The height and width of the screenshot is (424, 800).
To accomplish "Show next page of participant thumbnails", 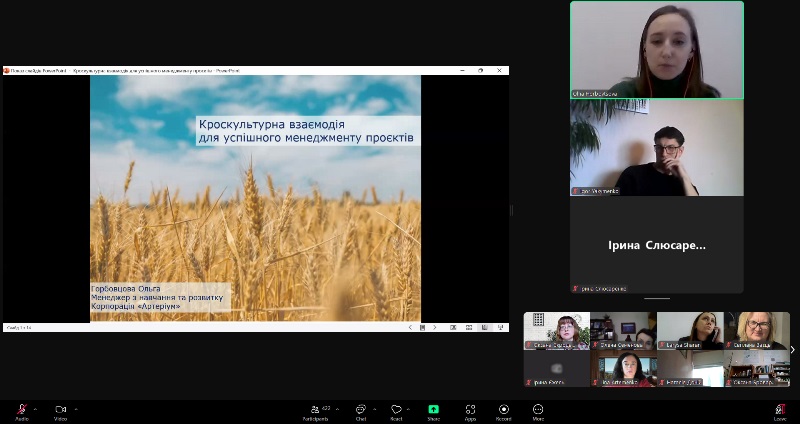I will 792,349.
